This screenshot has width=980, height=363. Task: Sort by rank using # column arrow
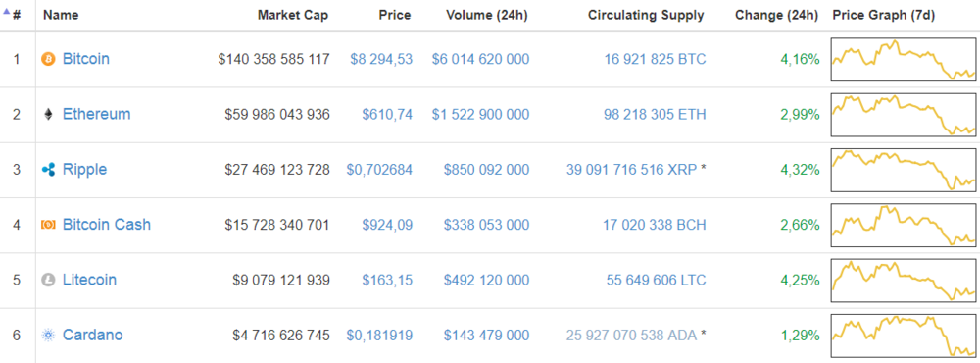point(12,15)
